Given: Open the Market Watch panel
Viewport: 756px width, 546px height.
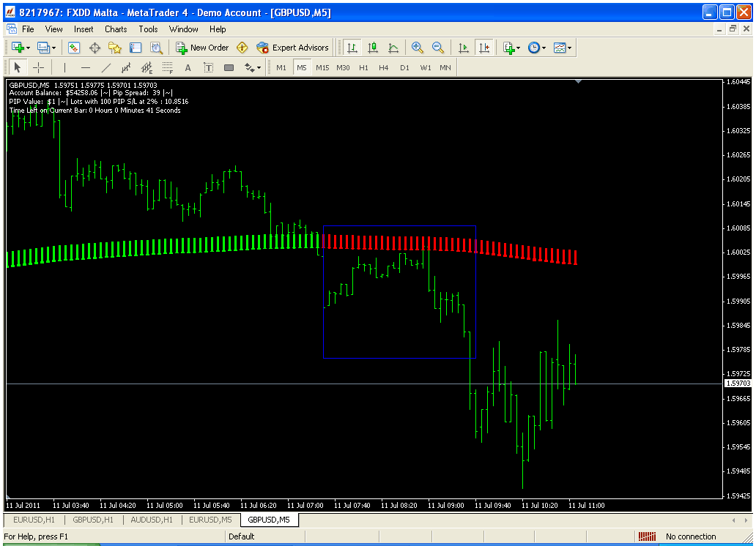Looking at the screenshot, I should [x=74, y=48].
